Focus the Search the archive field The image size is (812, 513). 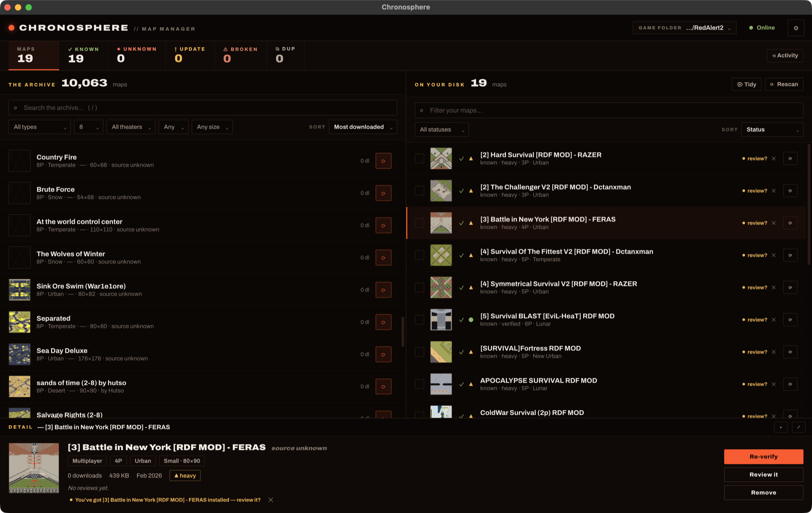pyautogui.click(x=203, y=108)
